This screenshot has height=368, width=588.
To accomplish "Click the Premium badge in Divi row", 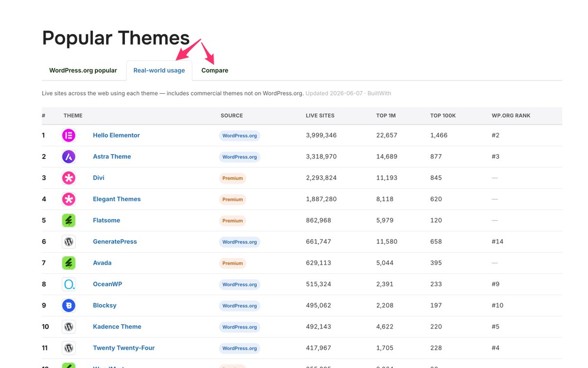I will 233,178.
